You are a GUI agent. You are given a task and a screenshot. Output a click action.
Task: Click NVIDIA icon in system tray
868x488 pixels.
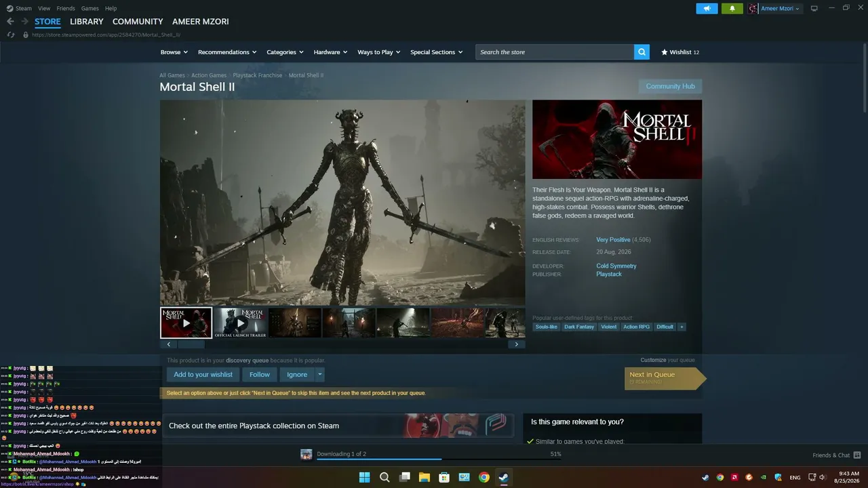764,477
